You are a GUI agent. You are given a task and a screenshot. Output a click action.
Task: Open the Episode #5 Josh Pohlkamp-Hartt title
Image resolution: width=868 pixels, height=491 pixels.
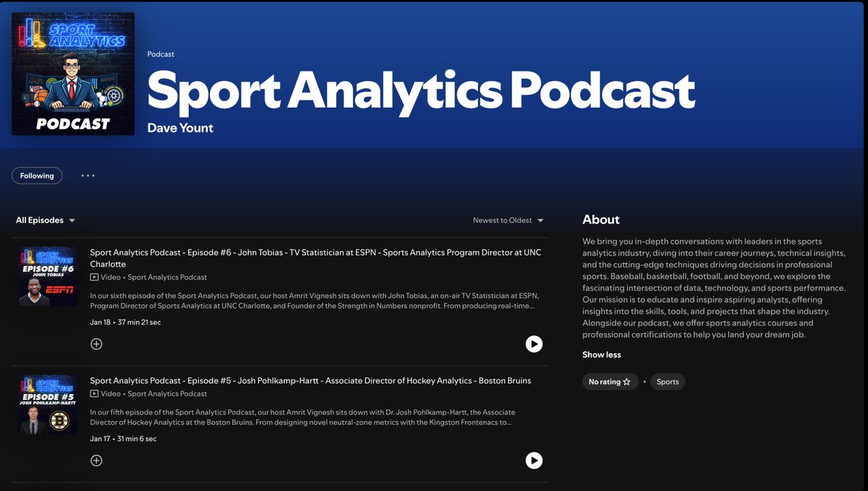pos(310,380)
